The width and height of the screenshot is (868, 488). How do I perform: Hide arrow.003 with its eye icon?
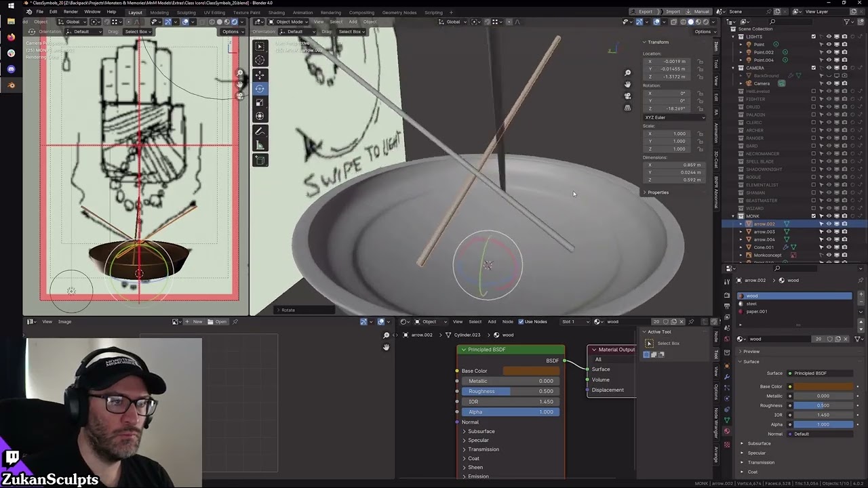[x=829, y=232]
